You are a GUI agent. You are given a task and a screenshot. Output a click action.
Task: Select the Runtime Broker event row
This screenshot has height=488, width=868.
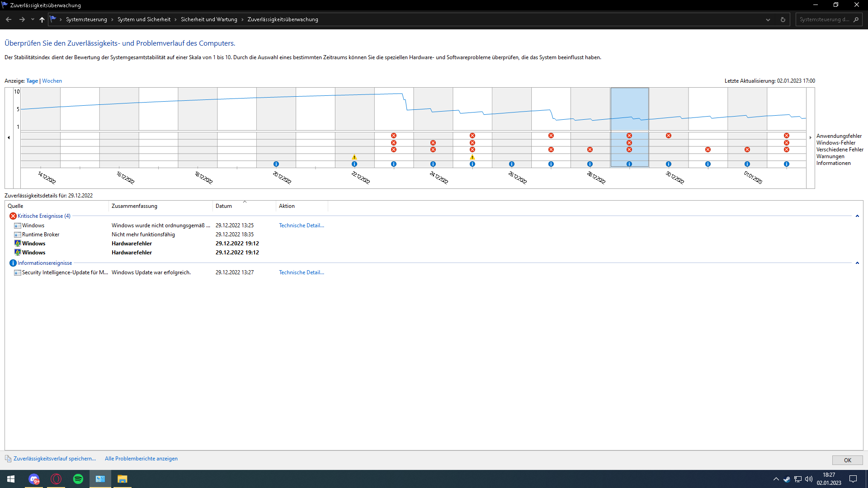pos(41,235)
